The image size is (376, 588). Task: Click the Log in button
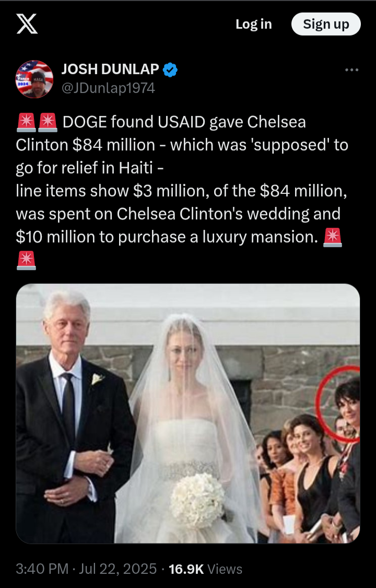pos(253,24)
